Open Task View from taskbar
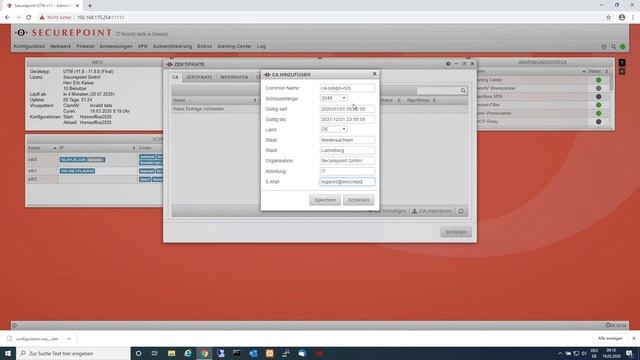 155,353
